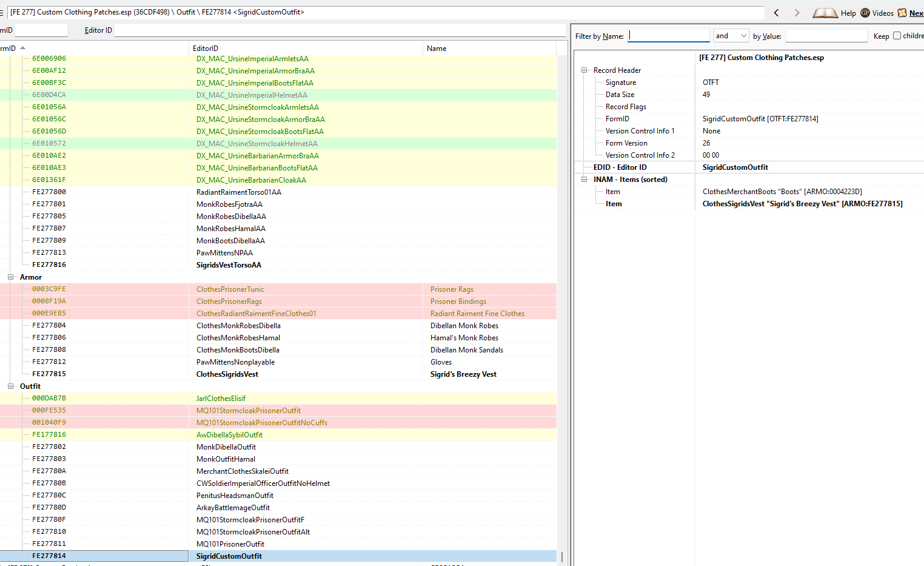Select the MQ101StormcloakPrisonerOutfit row

click(x=278, y=411)
